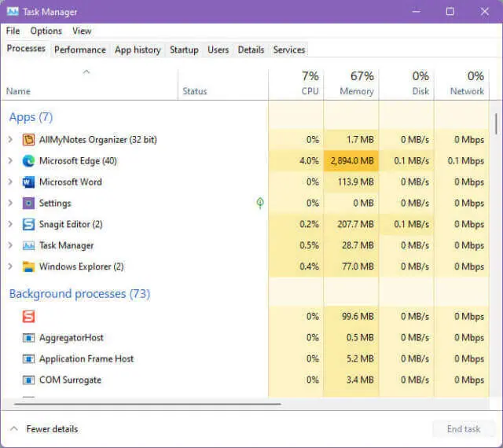Viewport: 503px width, 448px height.
Task: Click the Task Manager title bar icon
Action: (x=13, y=12)
